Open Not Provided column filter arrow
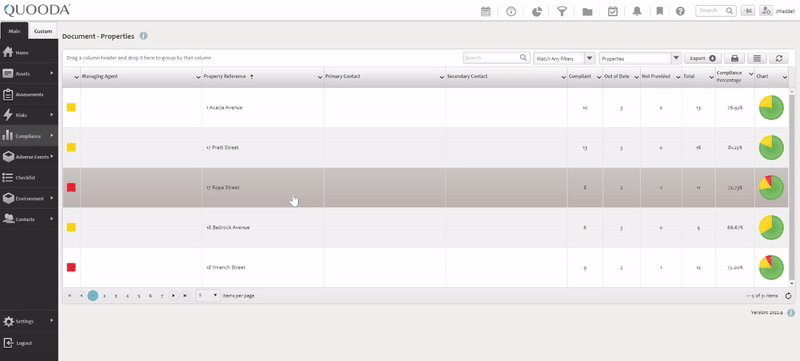Image resolution: width=800 pixels, height=361 pixels. click(677, 77)
